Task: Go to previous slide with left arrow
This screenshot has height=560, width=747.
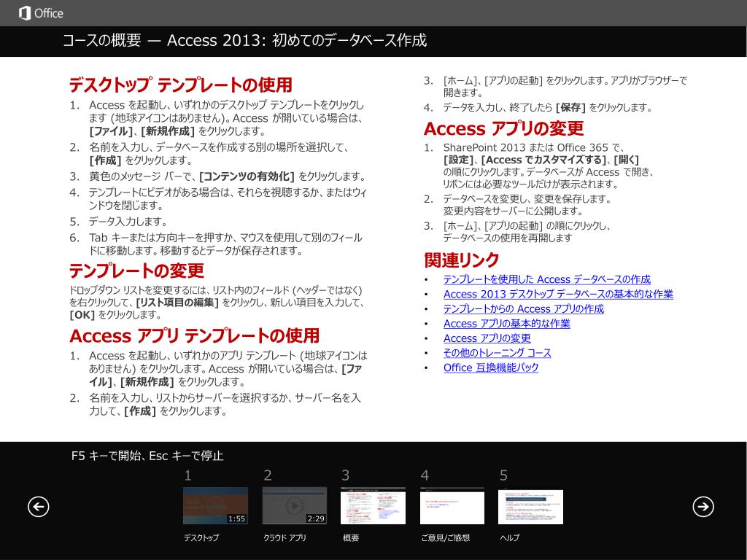Action: pyautogui.click(x=38, y=506)
